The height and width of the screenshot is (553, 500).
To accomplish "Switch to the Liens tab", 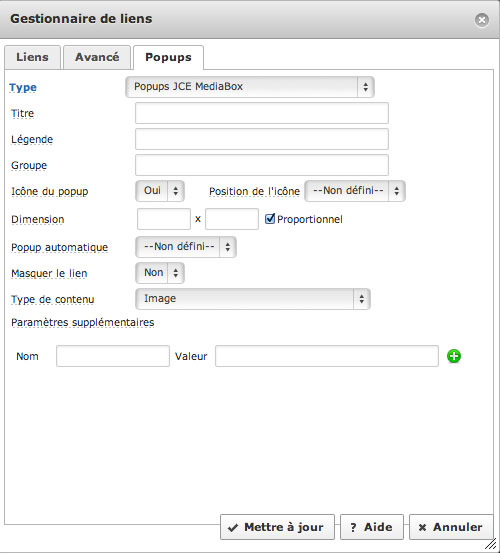I will pos(32,57).
